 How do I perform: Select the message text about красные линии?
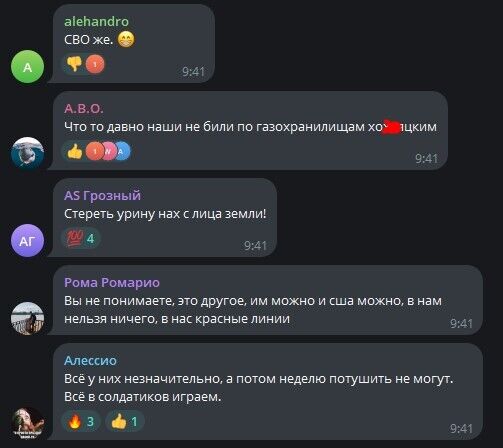pyautogui.click(x=253, y=310)
